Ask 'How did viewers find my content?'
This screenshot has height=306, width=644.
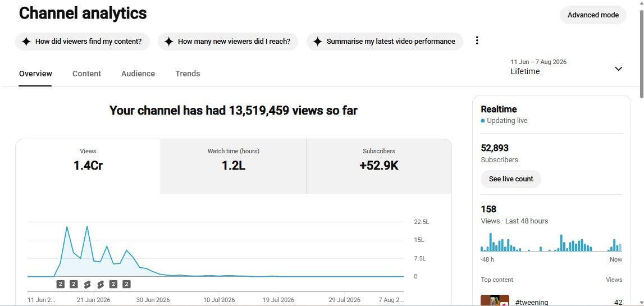[83, 42]
